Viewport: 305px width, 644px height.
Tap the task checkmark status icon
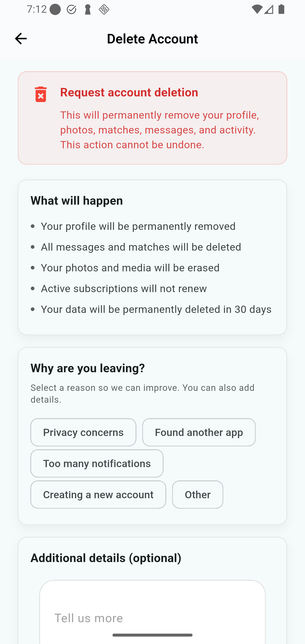pos(72,10)
